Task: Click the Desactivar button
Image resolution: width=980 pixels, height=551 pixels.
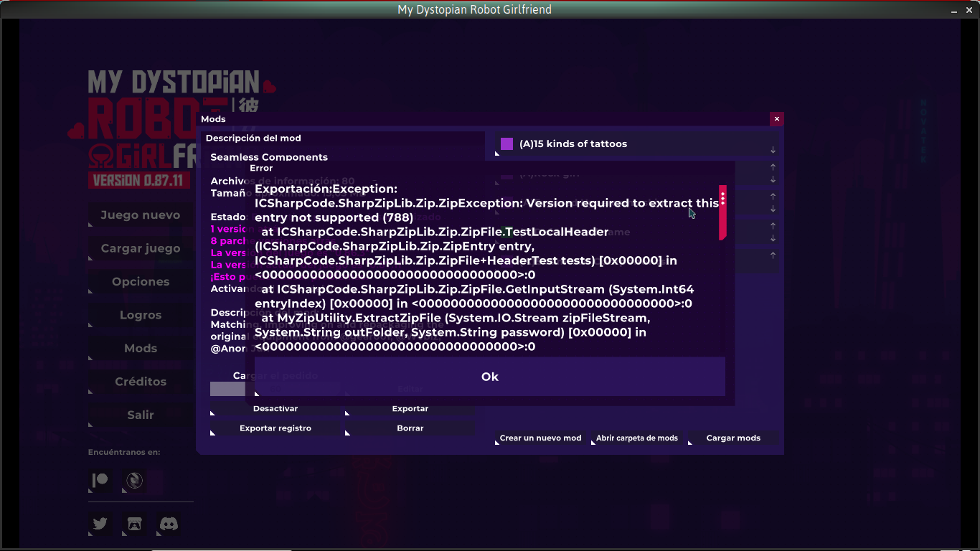Action: coord(275,409)
